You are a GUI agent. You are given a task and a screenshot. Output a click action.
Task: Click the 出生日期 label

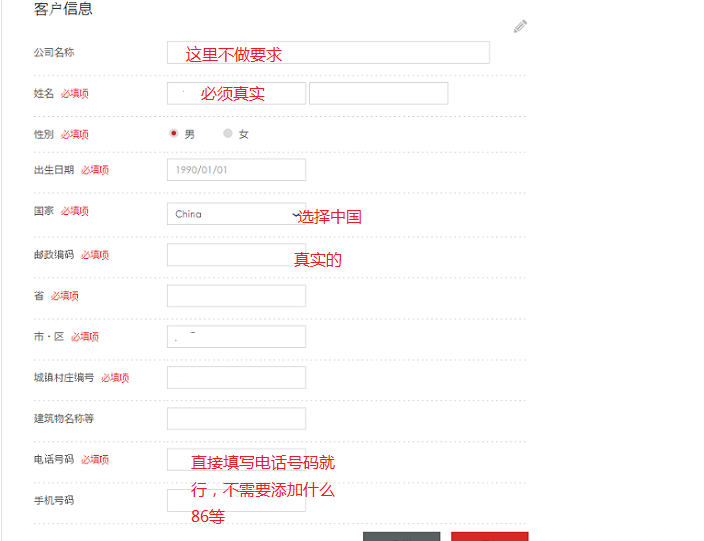click(x=54, y=170)
